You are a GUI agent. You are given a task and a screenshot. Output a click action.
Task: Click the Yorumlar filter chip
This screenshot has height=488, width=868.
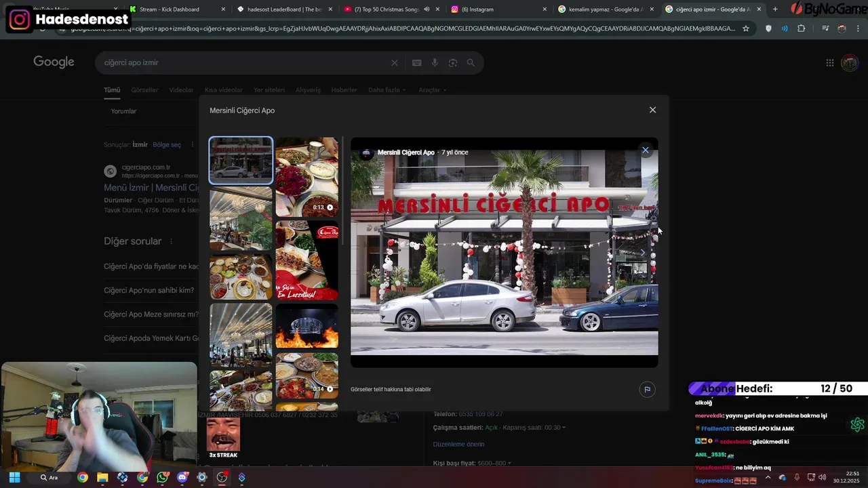123,111
